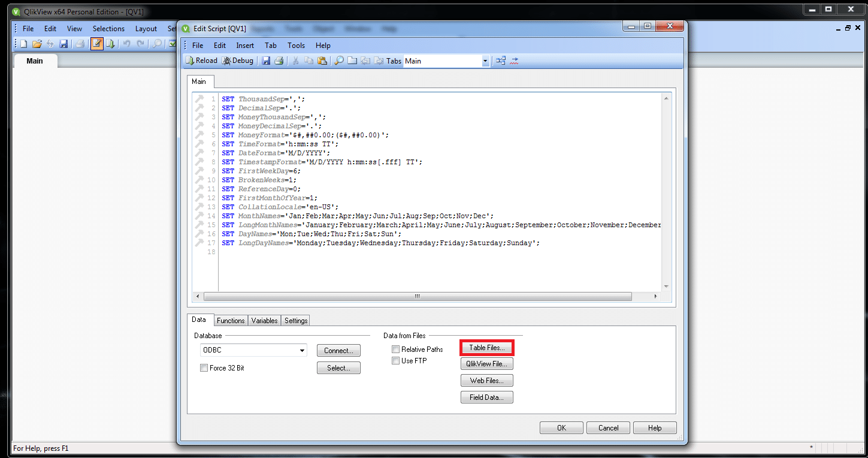
Task: Open the Selections menu in main window
Action: pyautogui.click(x=108, y=28)
